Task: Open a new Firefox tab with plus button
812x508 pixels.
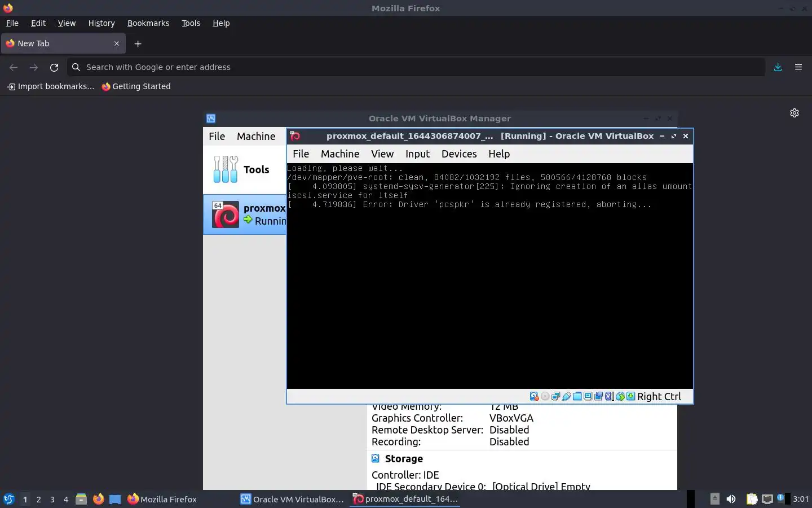Action: click(138, 43)
